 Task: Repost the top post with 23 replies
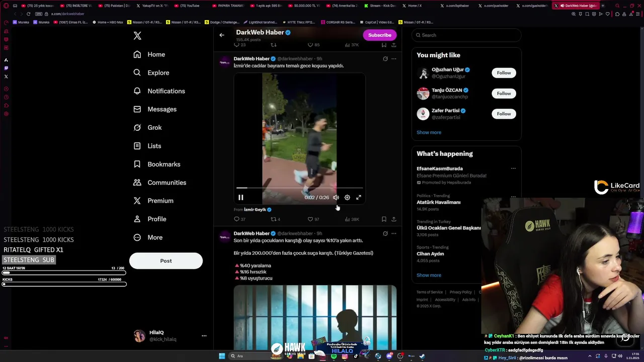click(274, 45)
